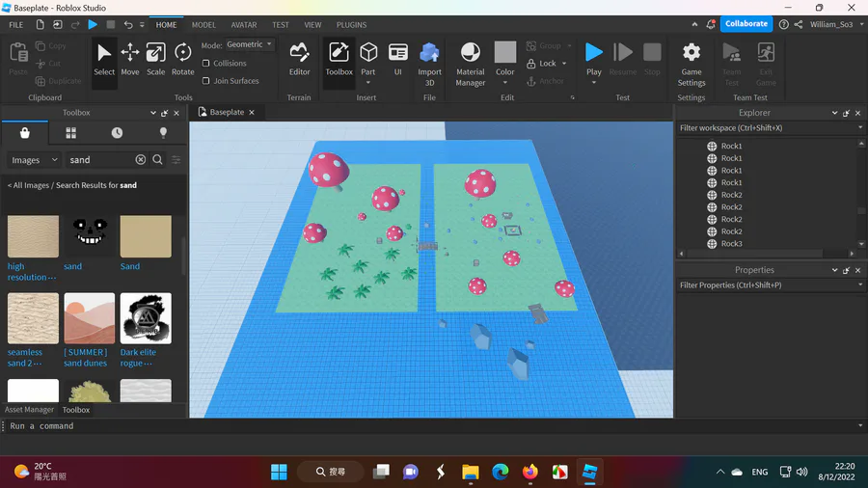Open the FILE menu
The height and width of the screenshot is (488, 868).
pyautogui.click(x=16, y=25)
